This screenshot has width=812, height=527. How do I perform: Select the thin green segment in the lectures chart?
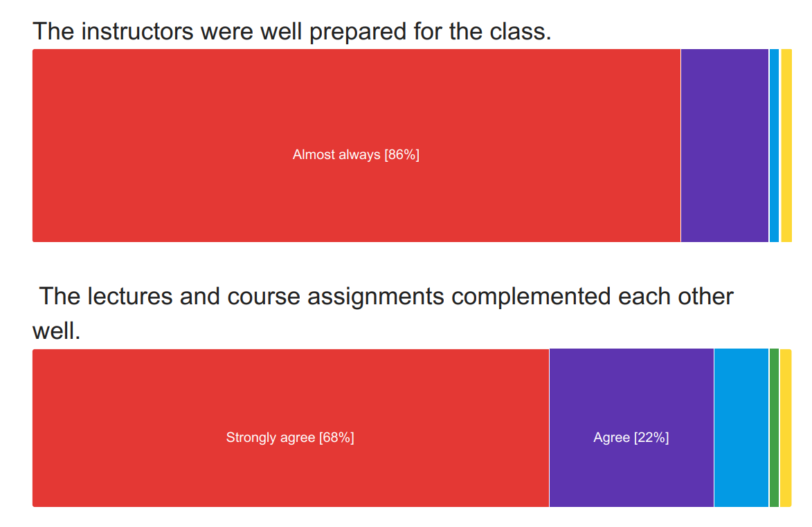click(x=774, y=428)
